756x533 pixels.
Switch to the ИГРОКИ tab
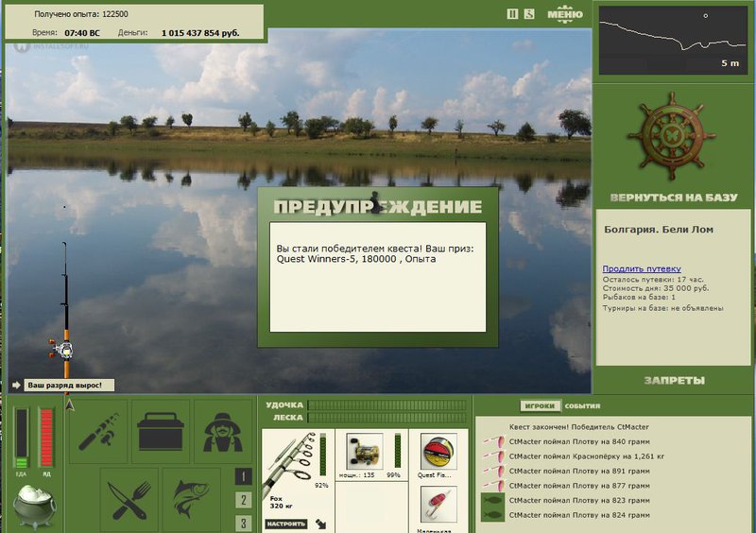[540, 406]
